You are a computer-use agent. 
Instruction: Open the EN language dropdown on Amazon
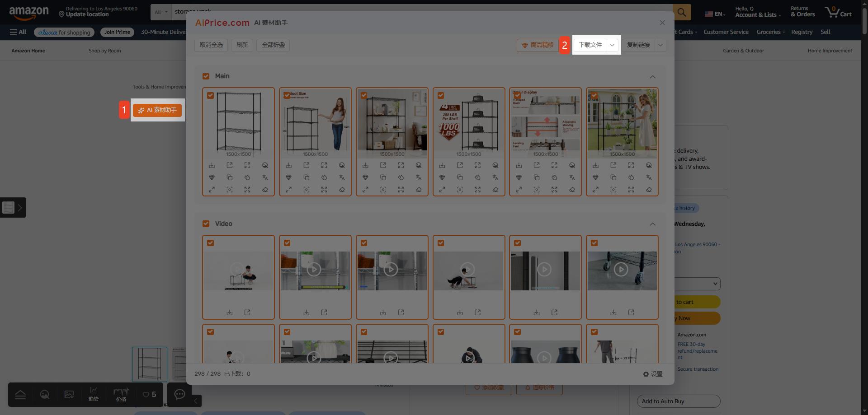tap(715, 14)
